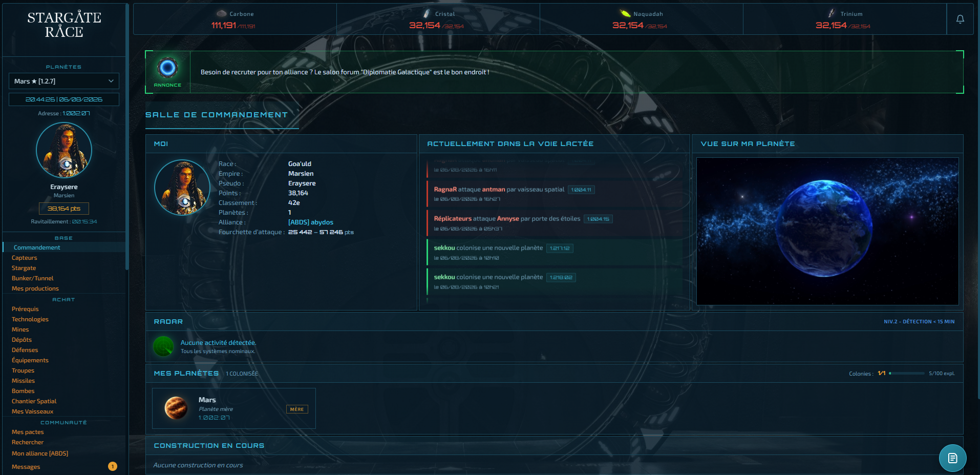Go to Missiles
This screenshot has width=980, height=475.
(24, 381)
